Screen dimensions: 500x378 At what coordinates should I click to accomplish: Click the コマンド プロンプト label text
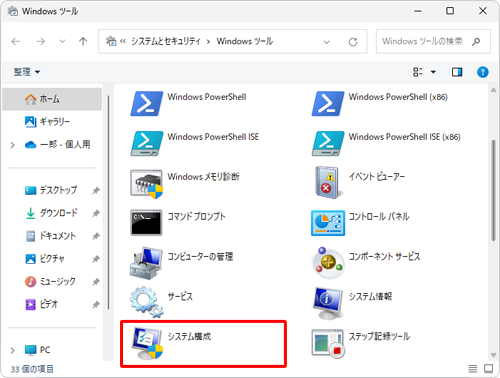point(196,216)
